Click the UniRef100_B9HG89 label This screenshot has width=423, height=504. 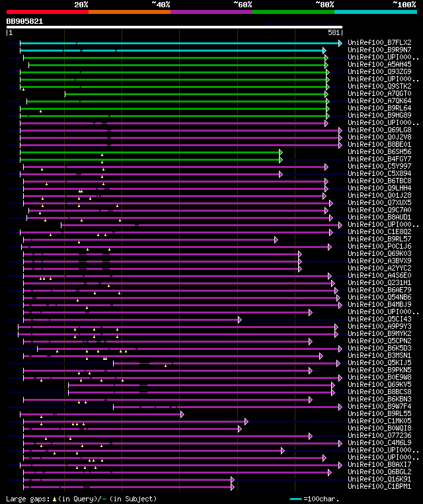[379, 115]
